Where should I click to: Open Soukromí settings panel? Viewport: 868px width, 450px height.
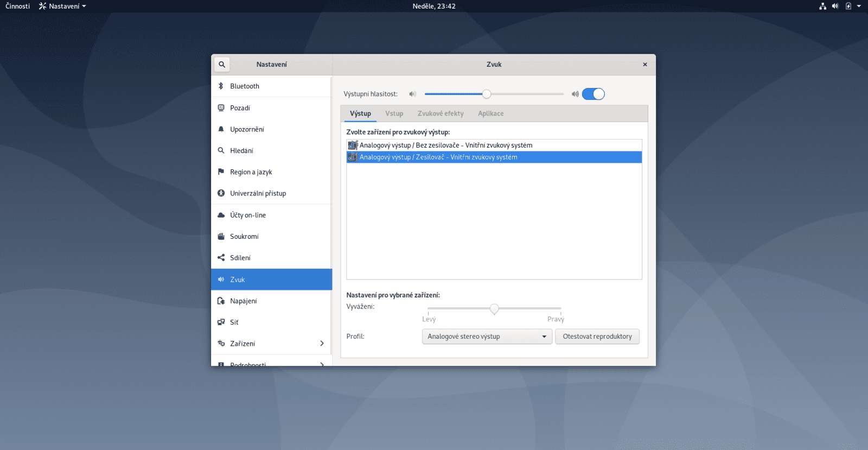[271, 236]
